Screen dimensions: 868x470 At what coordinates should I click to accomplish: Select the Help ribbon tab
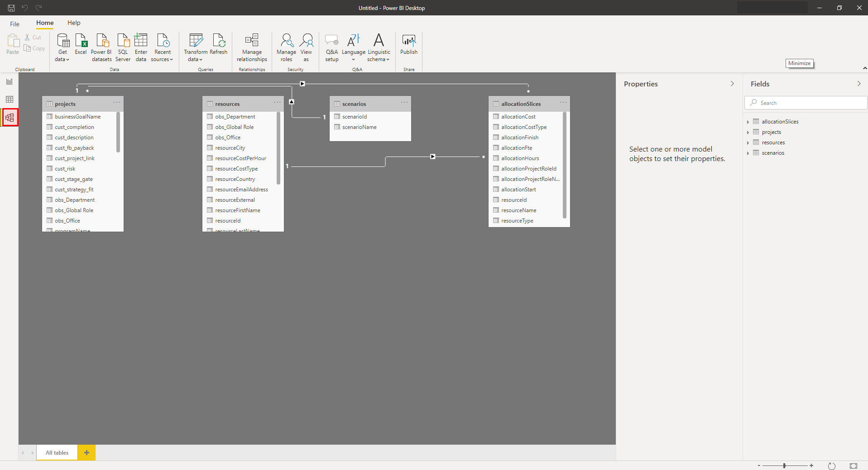(x=74, y=23)
